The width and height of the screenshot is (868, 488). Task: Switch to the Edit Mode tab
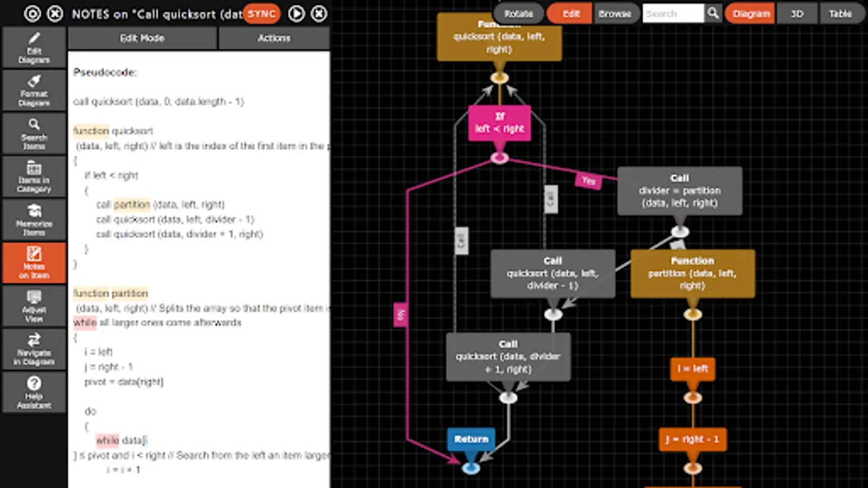142,38
